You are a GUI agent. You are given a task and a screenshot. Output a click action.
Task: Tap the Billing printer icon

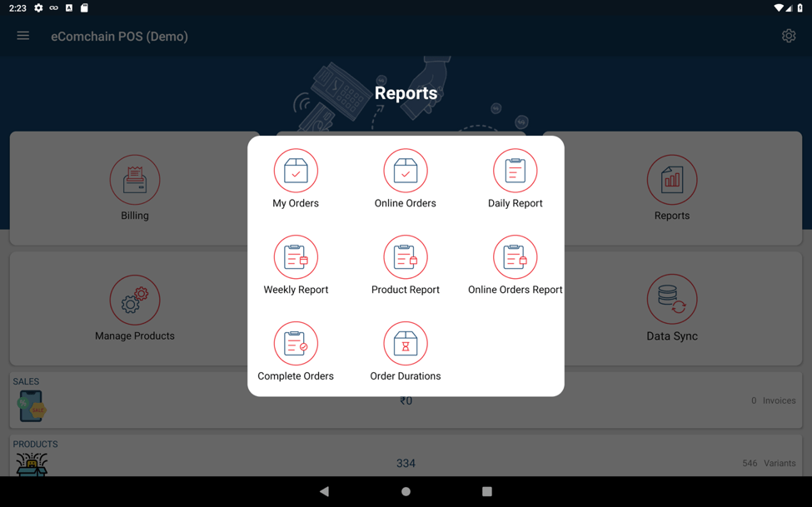pos(135,180)
